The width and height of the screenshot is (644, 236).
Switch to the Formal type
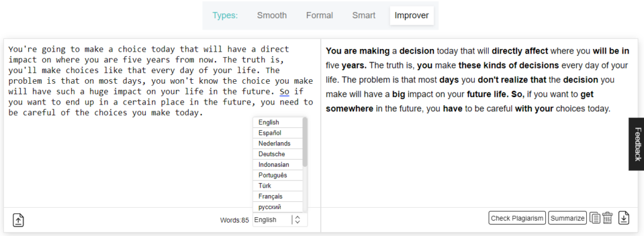tap(319, 16)
